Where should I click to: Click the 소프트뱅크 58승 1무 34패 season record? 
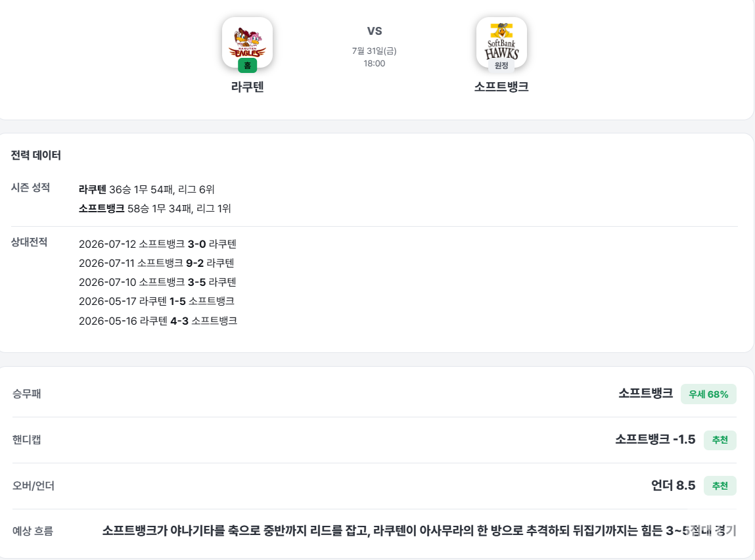click(x=154, y=208)
